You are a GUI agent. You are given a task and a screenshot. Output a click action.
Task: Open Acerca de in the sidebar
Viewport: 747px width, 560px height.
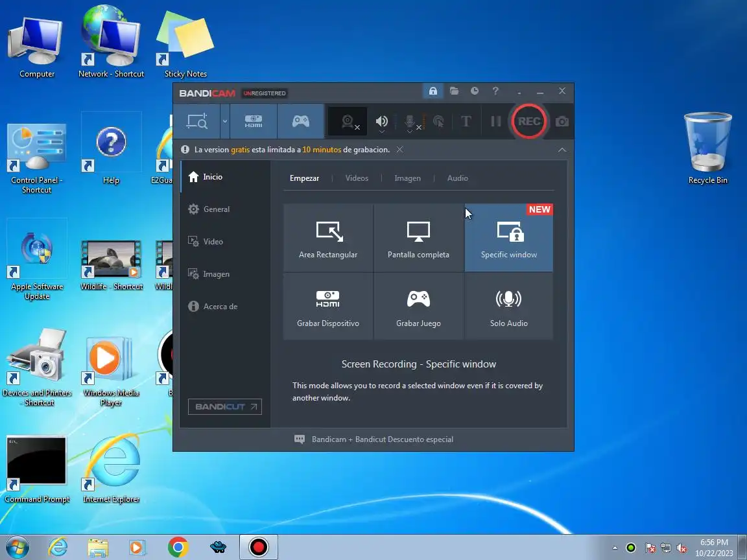[226, 306]
